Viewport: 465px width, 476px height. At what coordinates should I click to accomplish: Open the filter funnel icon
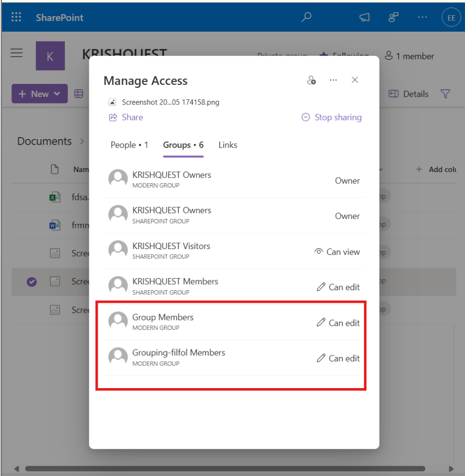(445, 94)
